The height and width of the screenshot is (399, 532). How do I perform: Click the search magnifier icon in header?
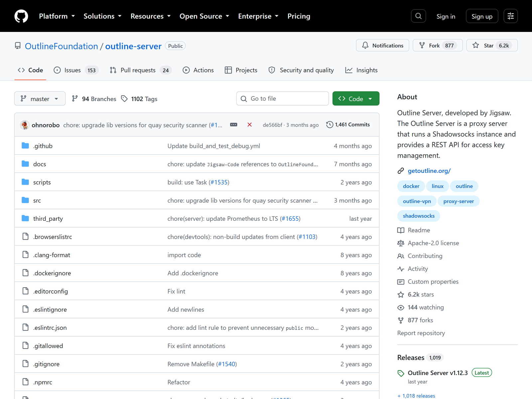(x=418, y=16)
